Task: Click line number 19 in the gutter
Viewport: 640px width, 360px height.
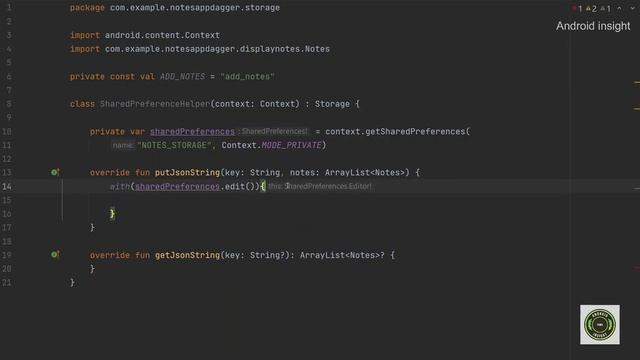Action: tap(7, 255)
